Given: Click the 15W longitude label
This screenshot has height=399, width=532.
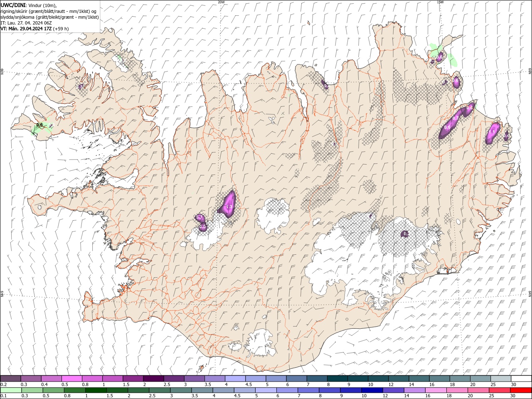Looking at the screenshot, I should [440, 2].
